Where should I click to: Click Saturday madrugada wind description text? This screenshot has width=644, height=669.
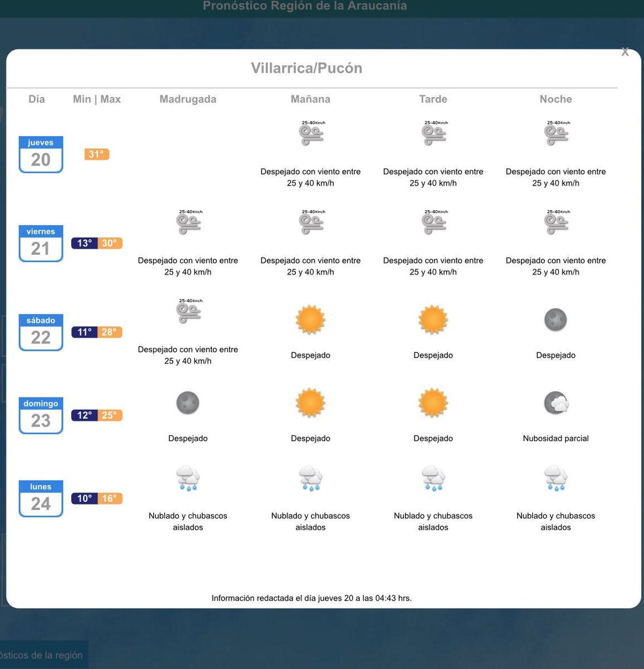(x=188, y=355)
